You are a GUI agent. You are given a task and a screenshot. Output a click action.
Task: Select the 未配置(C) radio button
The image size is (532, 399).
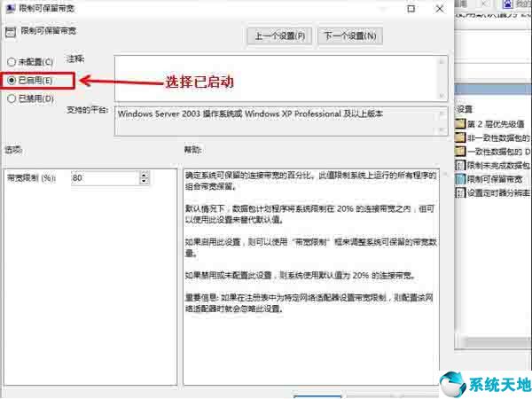click(x=12, y=62)
